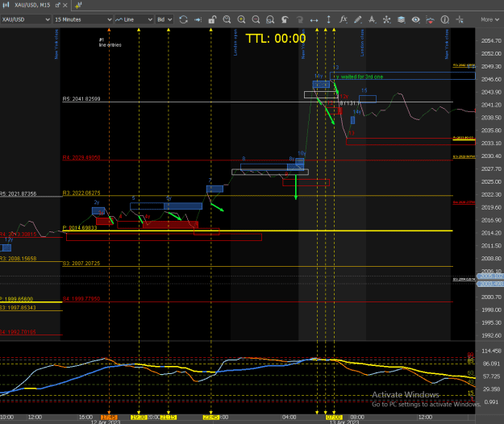
Task: Click the info circle icon
Action: [x=445, y=19]
